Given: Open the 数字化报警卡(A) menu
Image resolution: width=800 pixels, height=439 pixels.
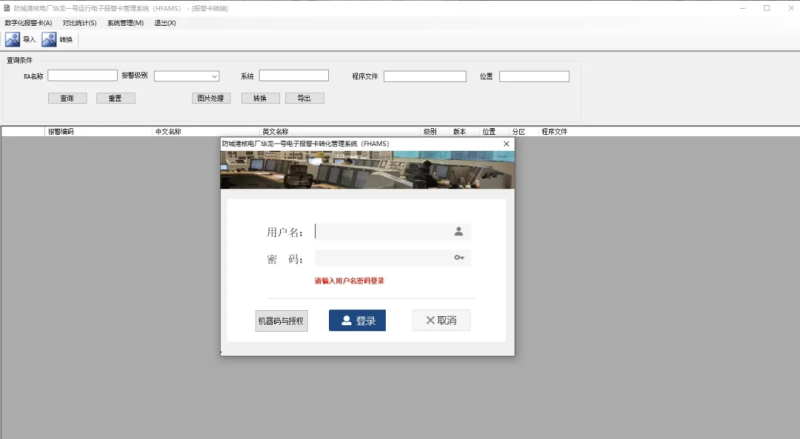Looking at the screenshot, I should (x=28, y=22).
